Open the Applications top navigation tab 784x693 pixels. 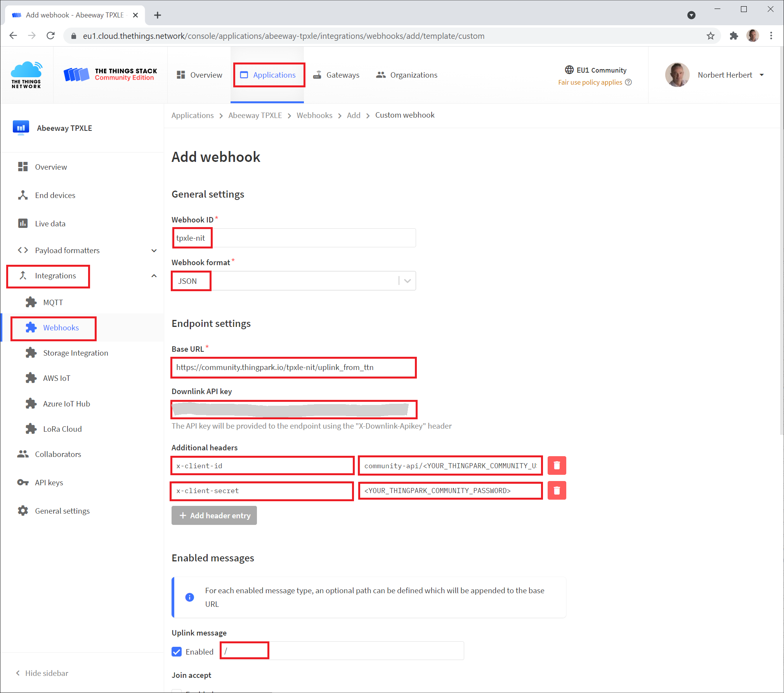(268, 75)
